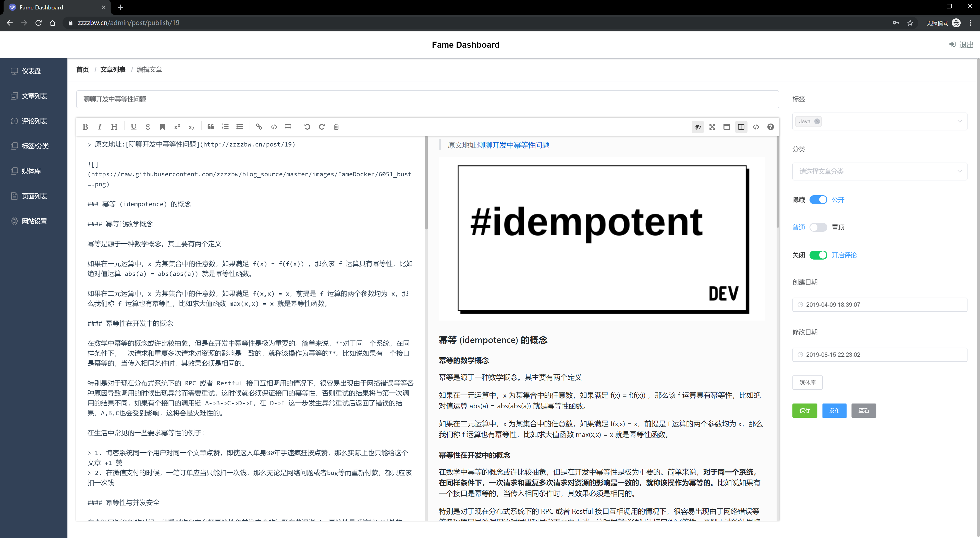This screenshot has width=980, height=538.
Task: Click the Bold formatting icon
Action: (85, 127)
